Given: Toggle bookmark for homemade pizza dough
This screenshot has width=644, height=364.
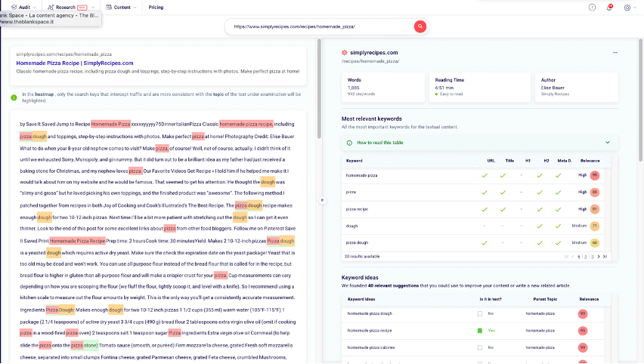Looking at the screenshot, I should pos(480,314).
